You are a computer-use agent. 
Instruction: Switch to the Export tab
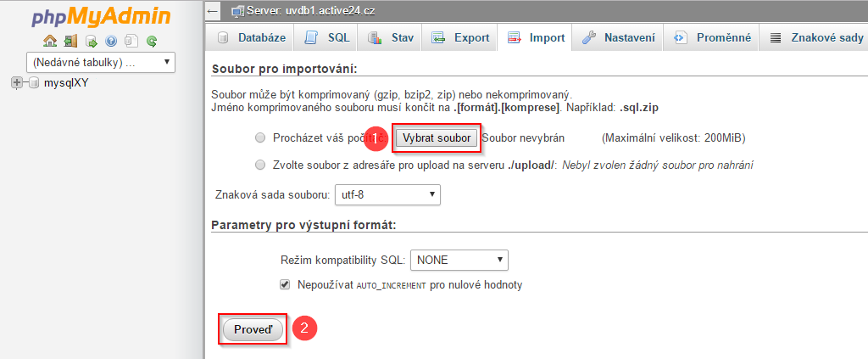coord(460,37)
